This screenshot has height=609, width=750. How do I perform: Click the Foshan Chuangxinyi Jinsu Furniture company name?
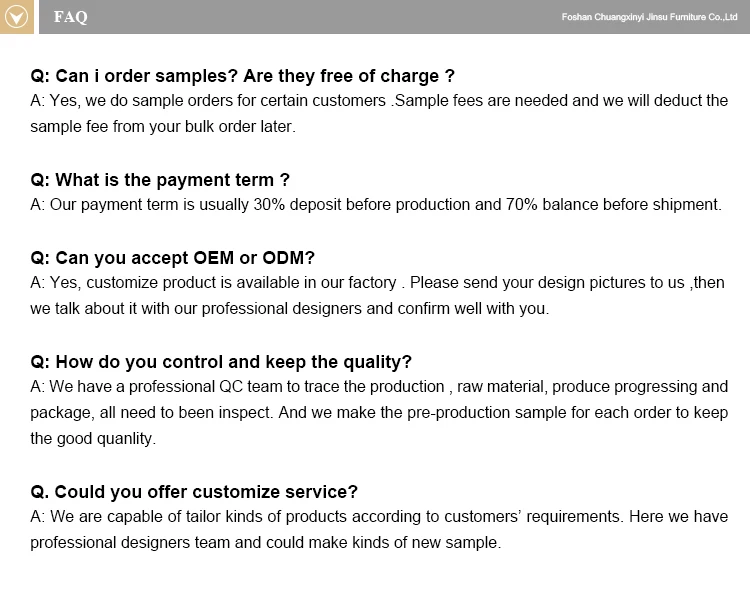[649, 17]
